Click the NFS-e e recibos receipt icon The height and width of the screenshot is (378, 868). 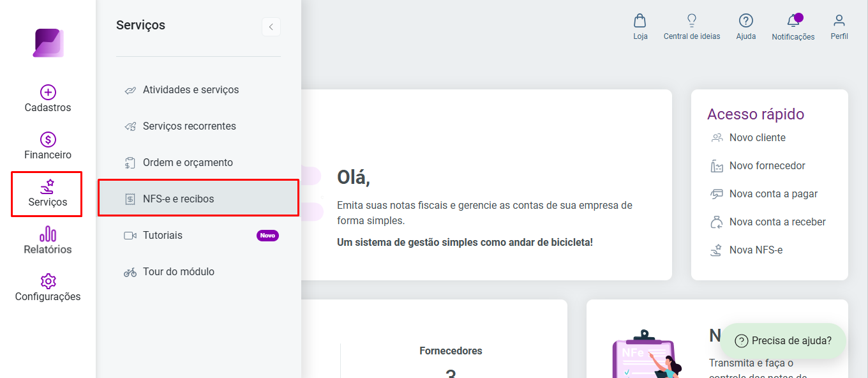[130, 199]
